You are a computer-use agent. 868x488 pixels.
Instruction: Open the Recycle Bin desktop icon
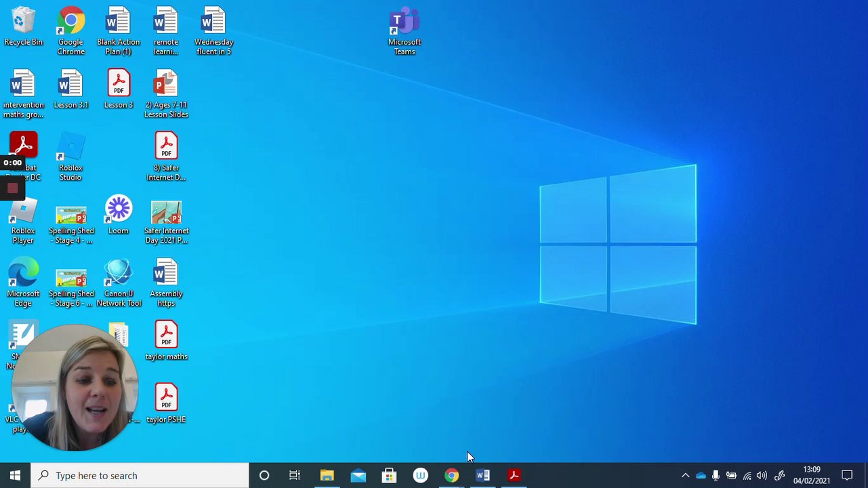click(x=23, y=27)
